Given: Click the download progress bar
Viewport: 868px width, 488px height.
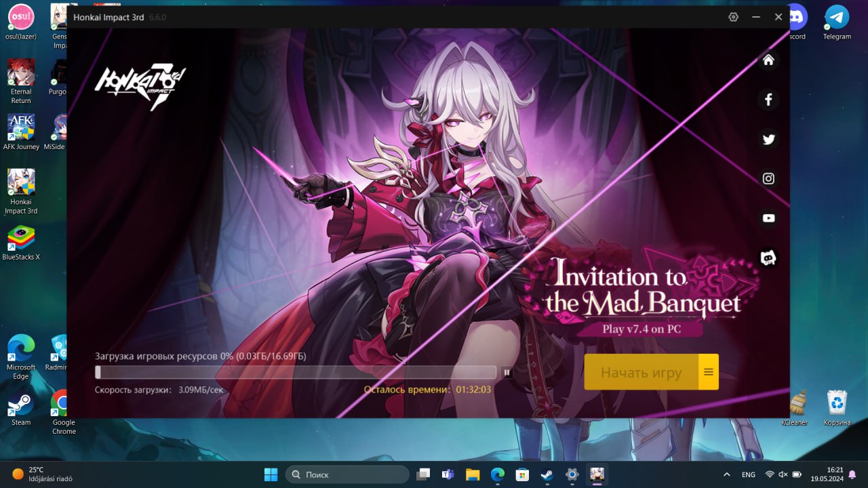Looking at the screenshot, I should (x=296, y=372).
